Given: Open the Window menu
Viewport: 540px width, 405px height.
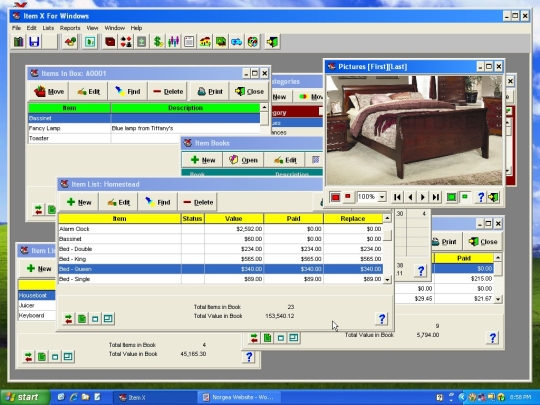Looking at the screenshot, I should coord(114,28).
